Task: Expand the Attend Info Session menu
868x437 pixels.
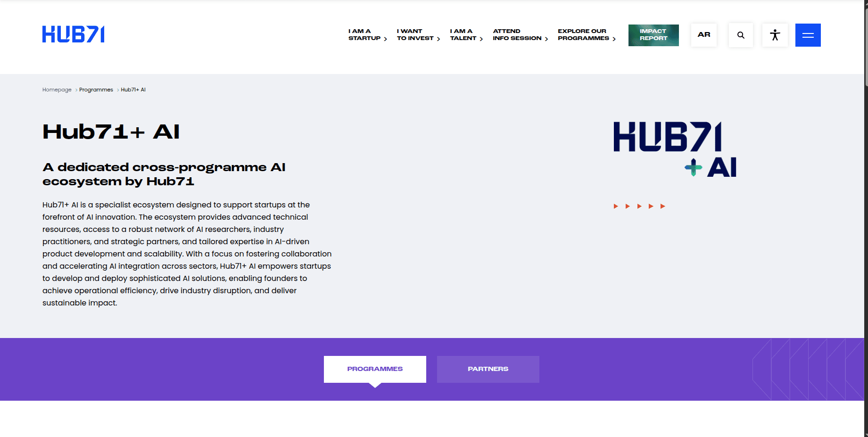Action: point(521,35)
